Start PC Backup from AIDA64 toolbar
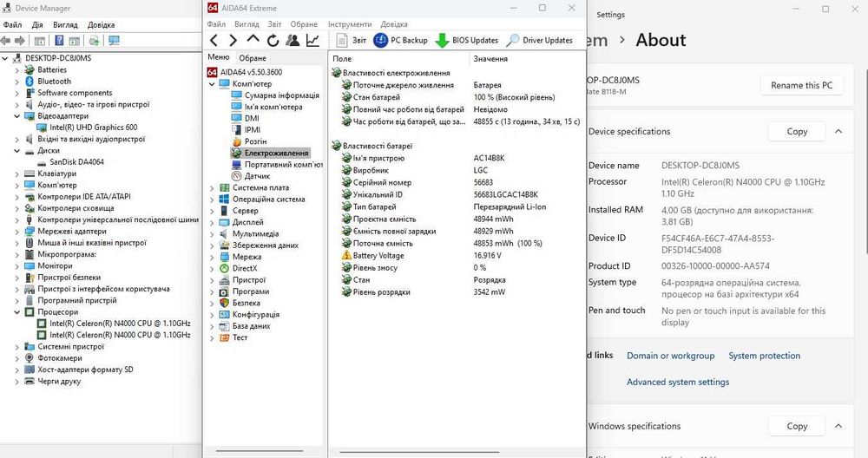The width and height of the screenshot is (868, 458). (x=401, y=41)
